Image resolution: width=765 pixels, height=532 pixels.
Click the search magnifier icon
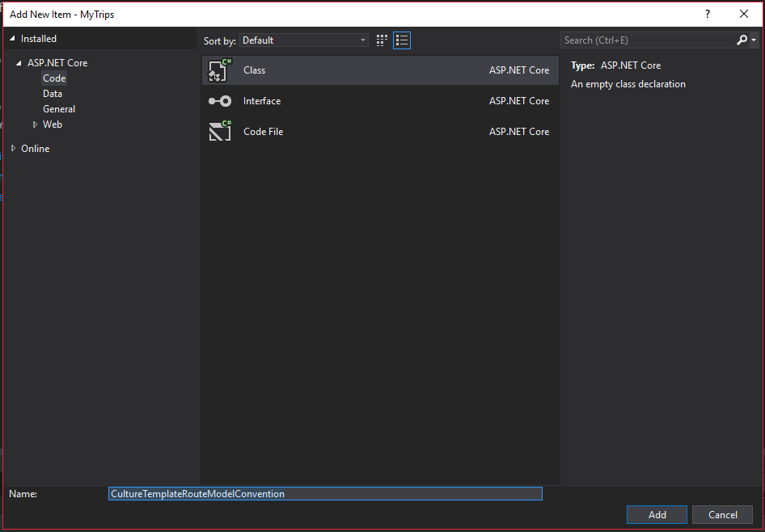pos(742,40)
